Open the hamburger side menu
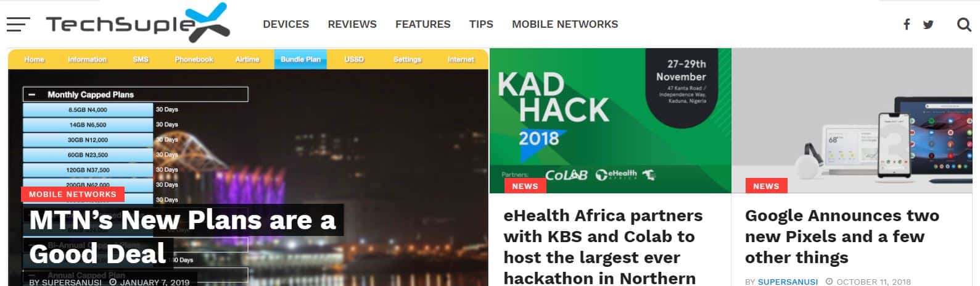The image size is (980, 286). (x=19, y=24)
